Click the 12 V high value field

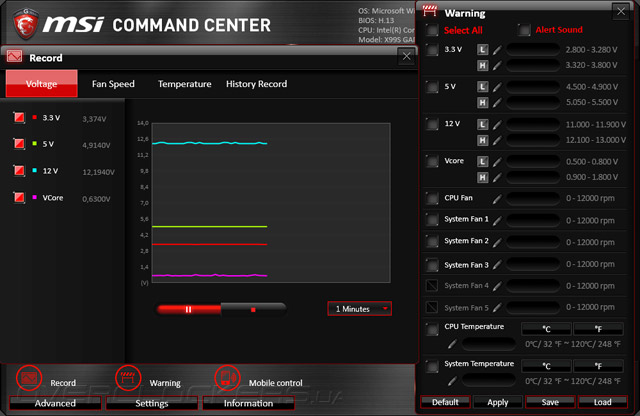pyautogui.click(x=533, y=140)
